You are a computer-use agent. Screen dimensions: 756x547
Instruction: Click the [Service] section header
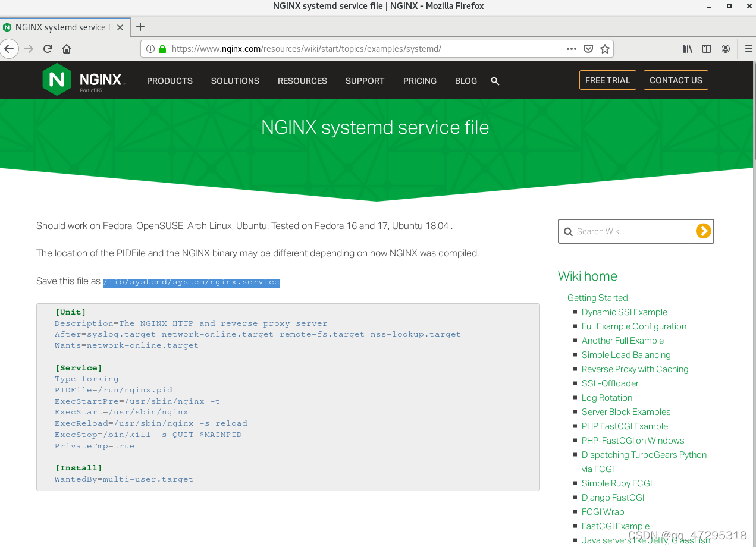point(79,368)
